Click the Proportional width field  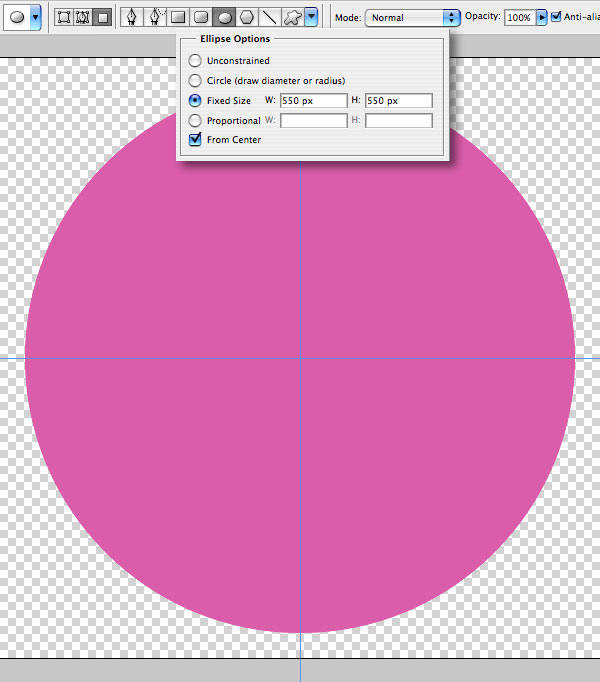coord(314,120)
